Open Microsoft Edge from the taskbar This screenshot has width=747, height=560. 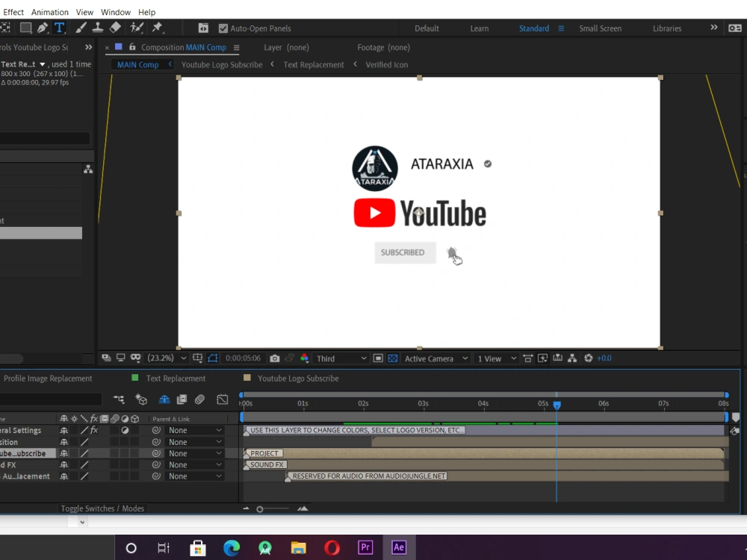coord(232,547)
